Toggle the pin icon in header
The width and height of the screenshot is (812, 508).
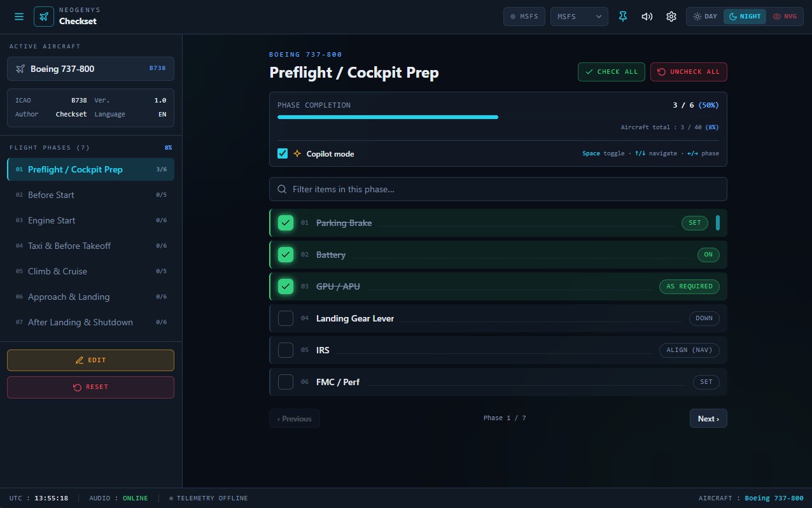(x=623, y=17)
